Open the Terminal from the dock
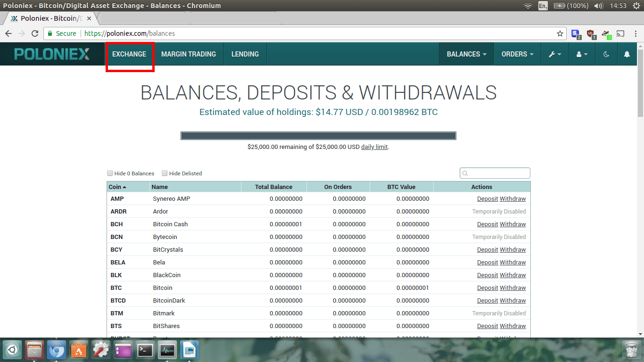 [x=145, y=350]
